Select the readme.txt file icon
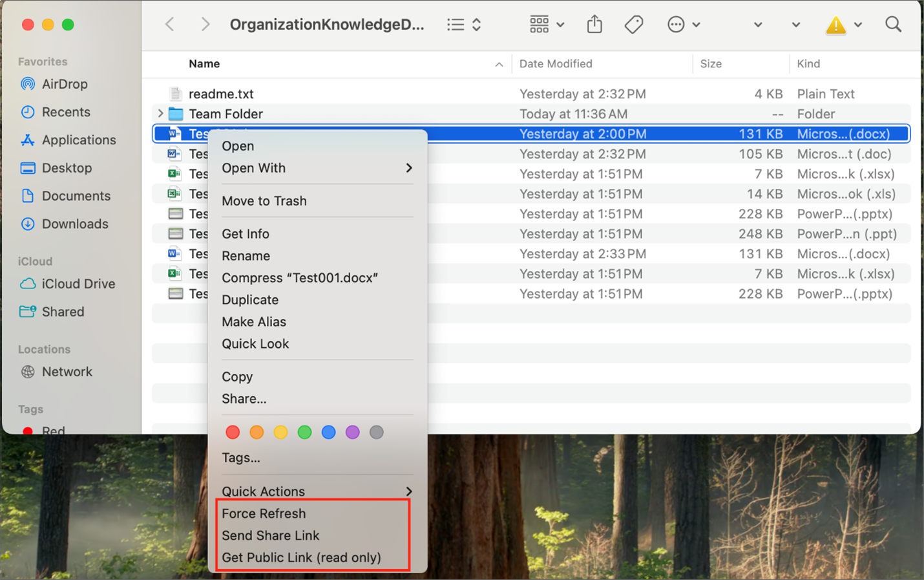Viewport: 924px width, 580px height. tap(175, 94)
